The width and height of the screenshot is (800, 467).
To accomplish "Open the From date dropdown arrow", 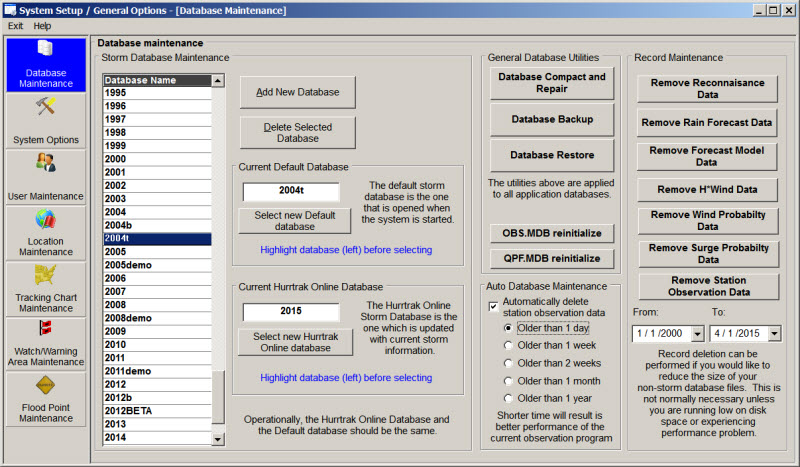I will [x=697, y=334].
